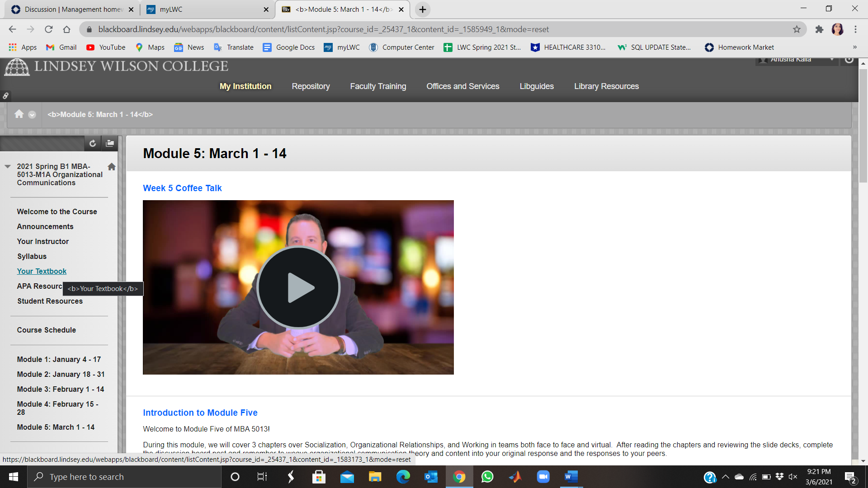
Task: Open the Chrome three-dot menu
Action: point(855,29)
